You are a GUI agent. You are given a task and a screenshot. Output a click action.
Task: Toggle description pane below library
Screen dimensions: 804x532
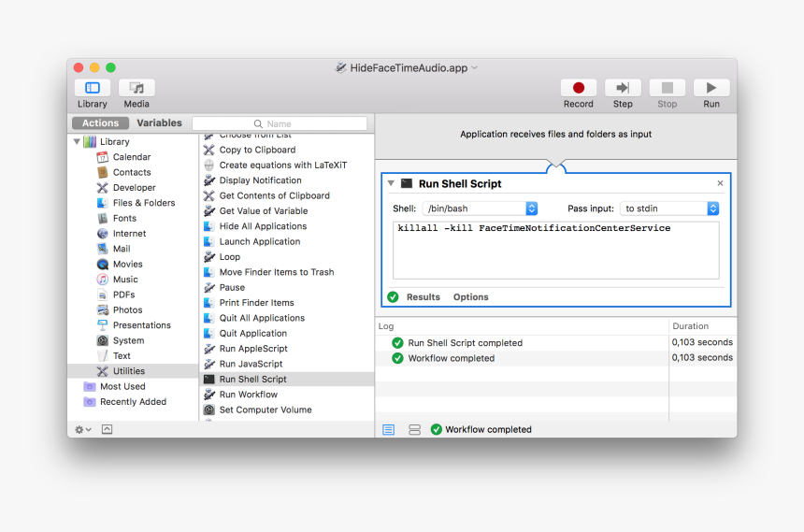107,429
